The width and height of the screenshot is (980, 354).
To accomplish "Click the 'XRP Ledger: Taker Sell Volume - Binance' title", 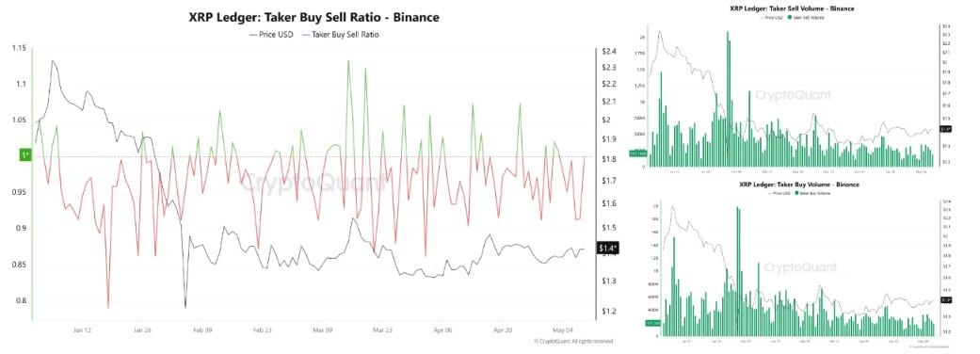I will click(x=792, y=8).
